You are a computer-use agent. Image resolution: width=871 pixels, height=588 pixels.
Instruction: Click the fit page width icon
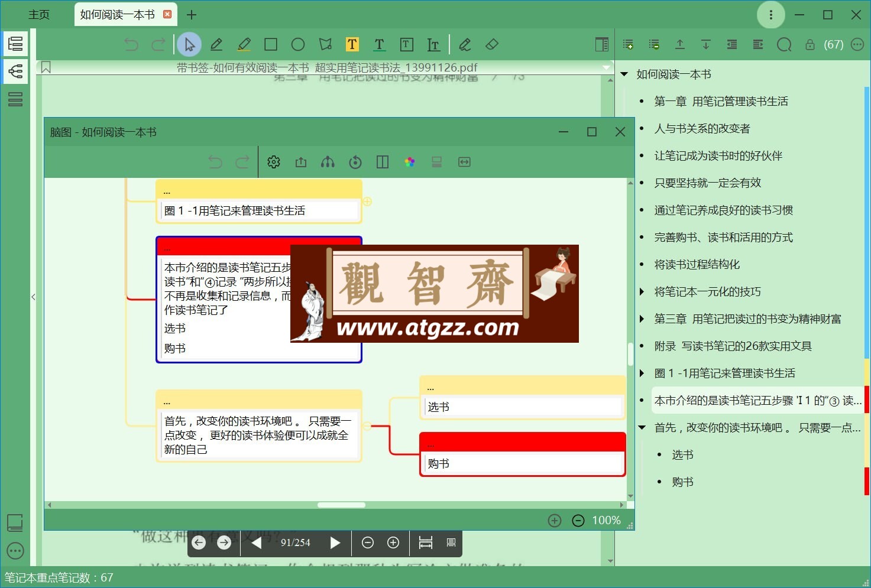[426, 542]
